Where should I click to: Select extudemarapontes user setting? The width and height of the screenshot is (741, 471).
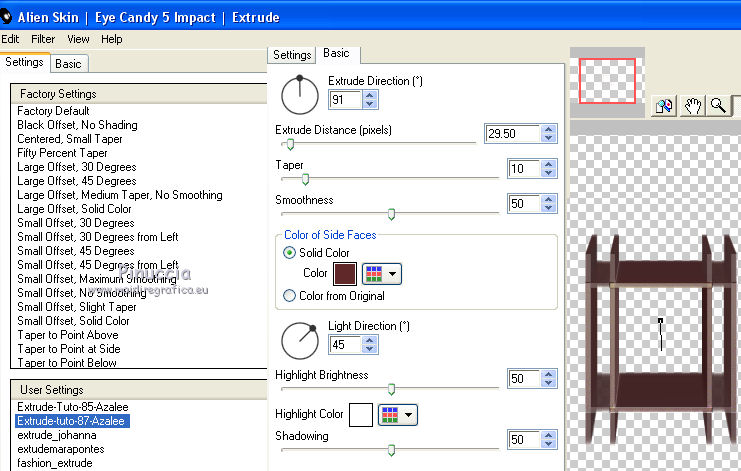[x=60, y=449]
